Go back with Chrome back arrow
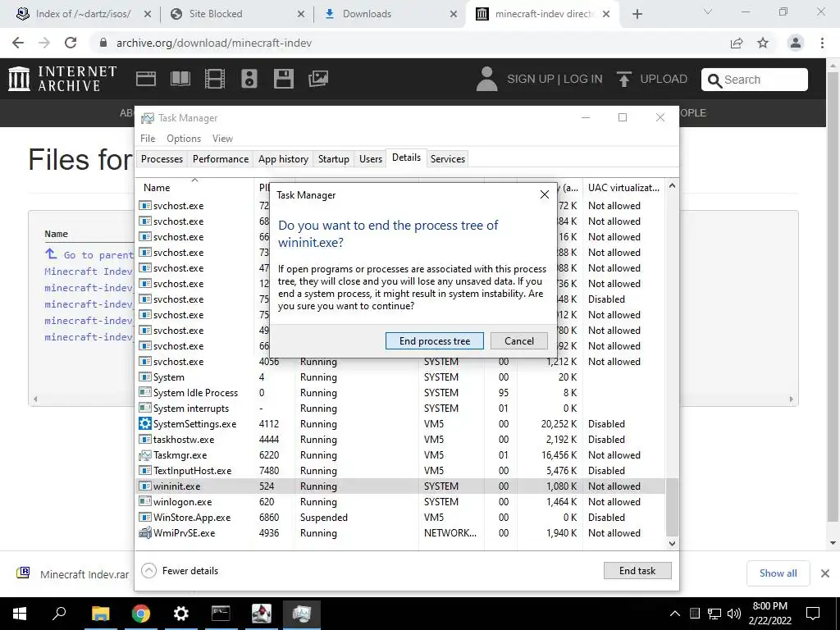This screenshot has height=630, width=840. (18, 43)
